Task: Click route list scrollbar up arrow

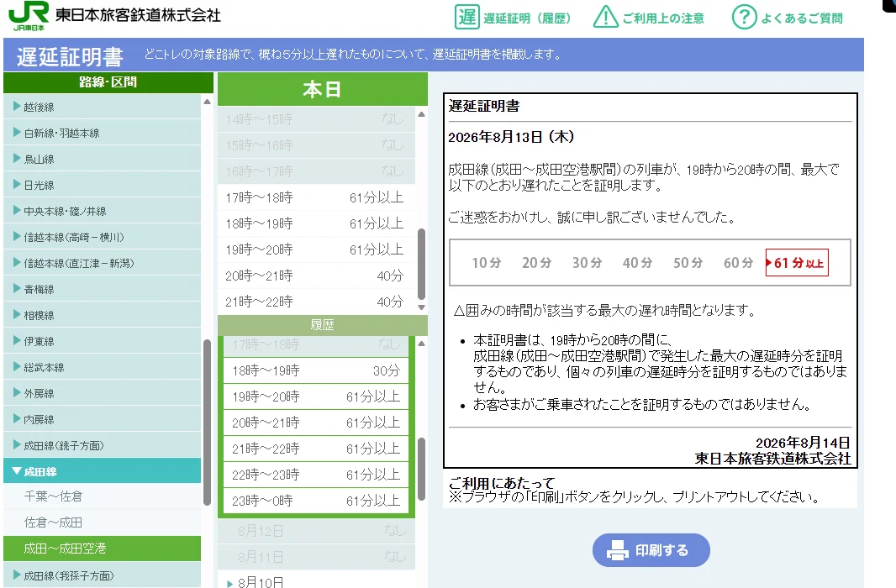Action: click(x=207, y=102)
